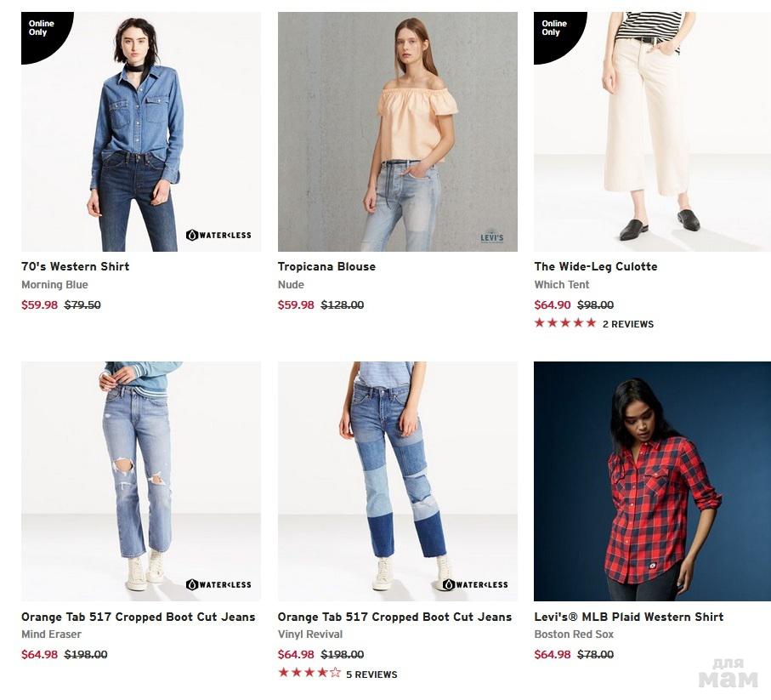Open the 5 REVIEWS link for Vinyl Revival jeans
This screenshot has height=700, width=771.
click(371, 674)
